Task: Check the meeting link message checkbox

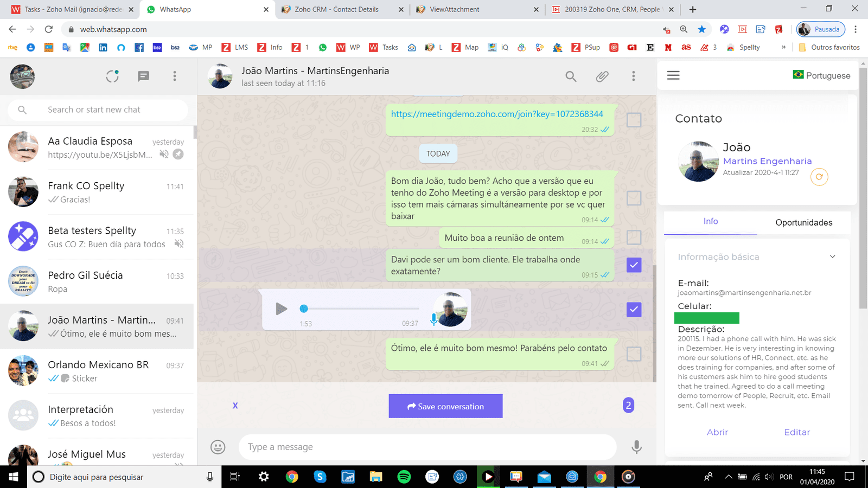Action: click(x=634, y=120)
